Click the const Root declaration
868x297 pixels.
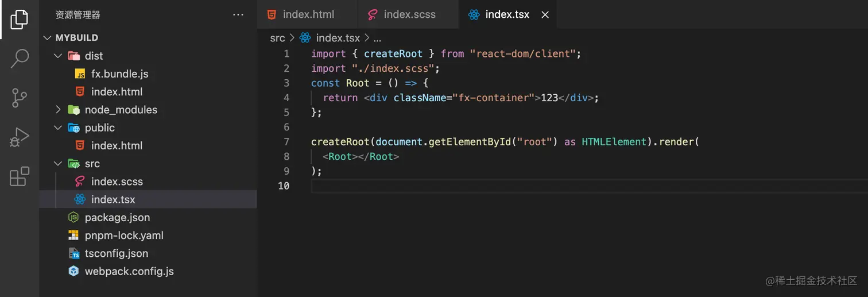(x=340, y=83)
